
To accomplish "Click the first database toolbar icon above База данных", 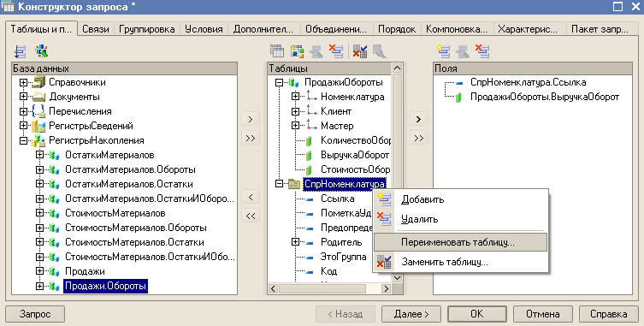I will pos(20,51).
